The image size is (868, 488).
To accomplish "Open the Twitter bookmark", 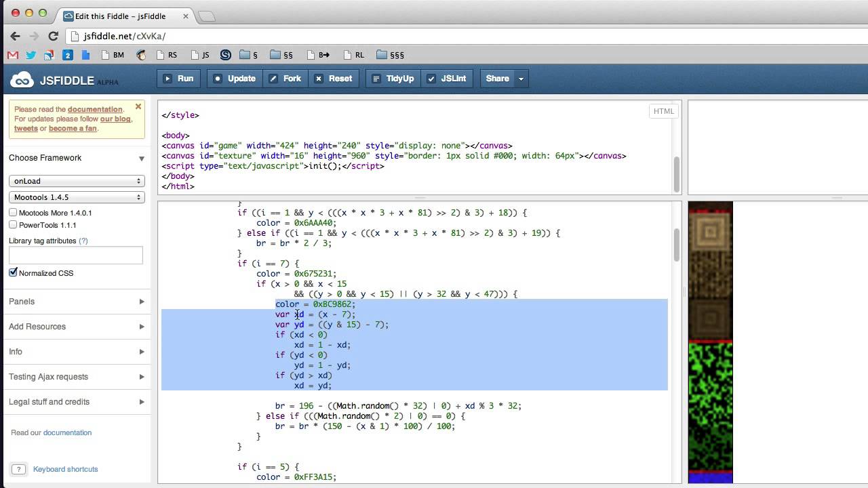I will click(31, 55).
